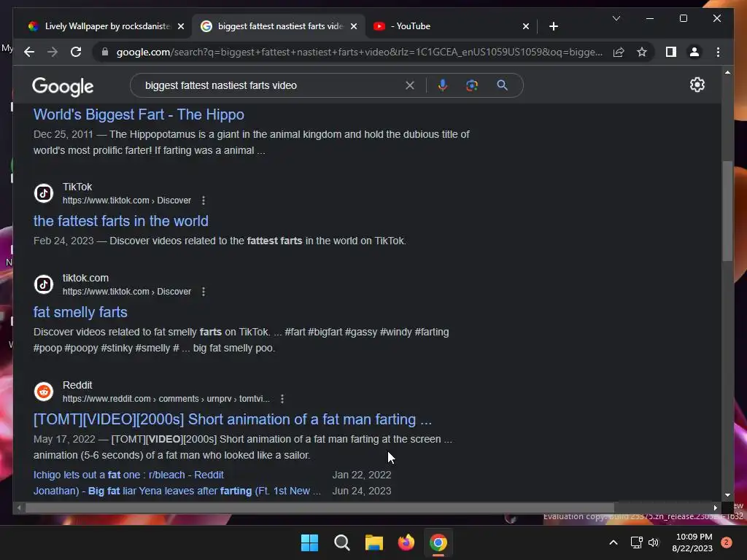Click the horizontal scroll right arrow

(715, 508)
